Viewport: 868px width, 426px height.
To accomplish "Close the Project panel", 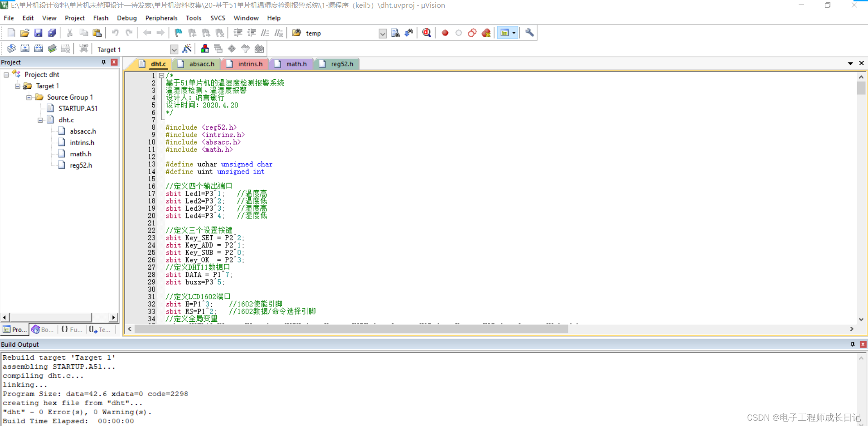I will click(114, 62).
